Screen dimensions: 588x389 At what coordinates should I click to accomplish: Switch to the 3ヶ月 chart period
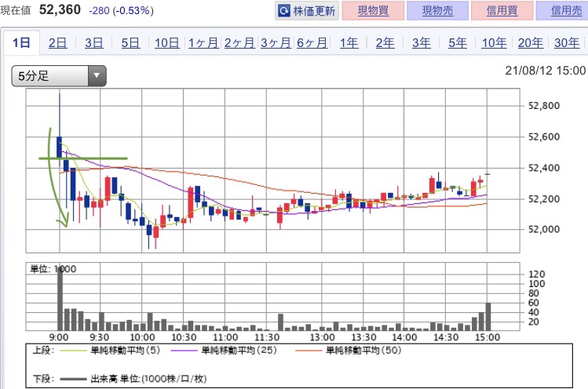click(x=276, y=43)
